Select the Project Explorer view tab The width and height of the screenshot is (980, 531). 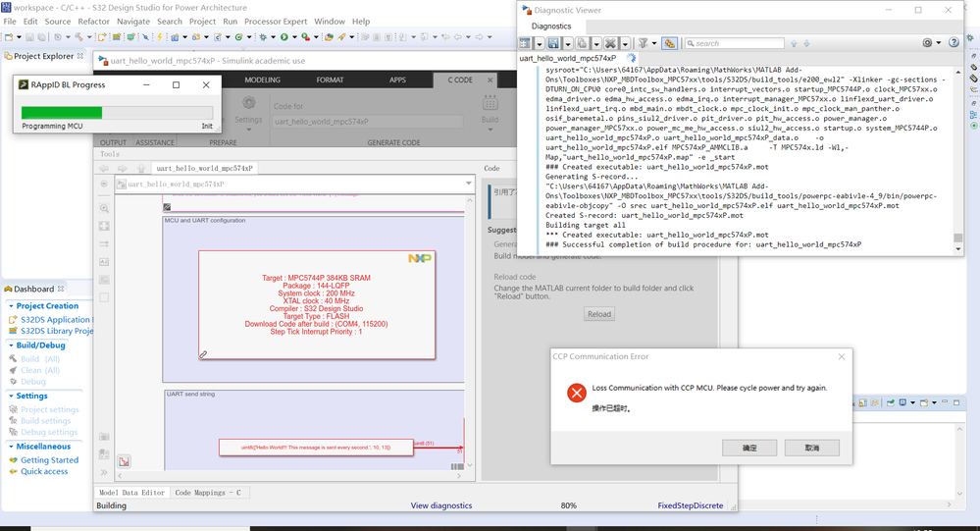point(44,56)
